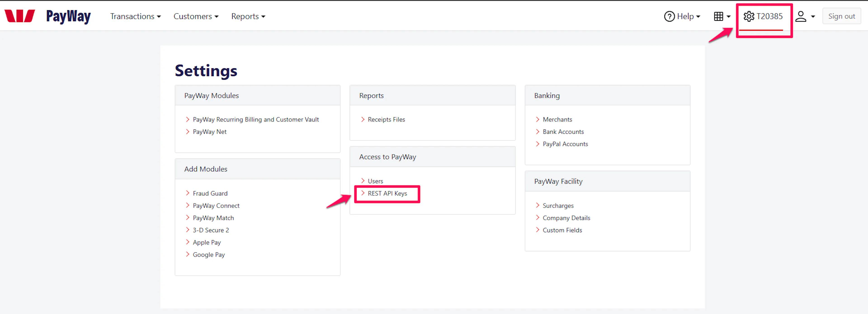Click the chevron next to Google Pay

point(188,254)
